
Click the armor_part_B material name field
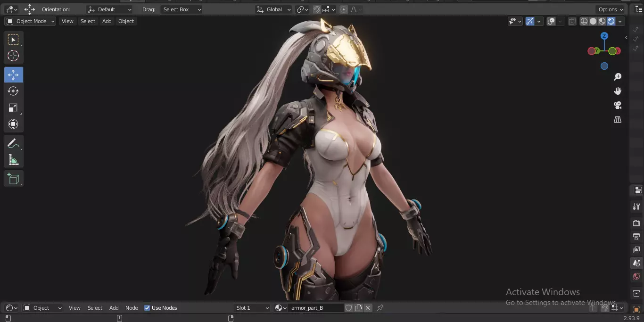pyautogui.click(x=316, y=308)
